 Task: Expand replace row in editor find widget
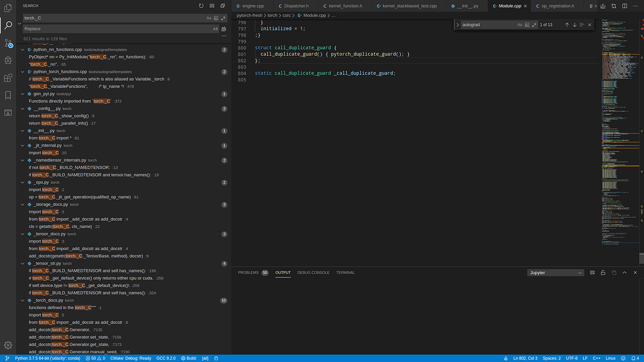pyautogui.click(x=458, y=25)
